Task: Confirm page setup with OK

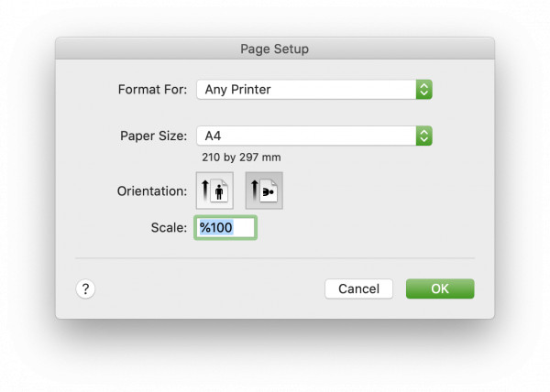Action: (x=440, y=289)
